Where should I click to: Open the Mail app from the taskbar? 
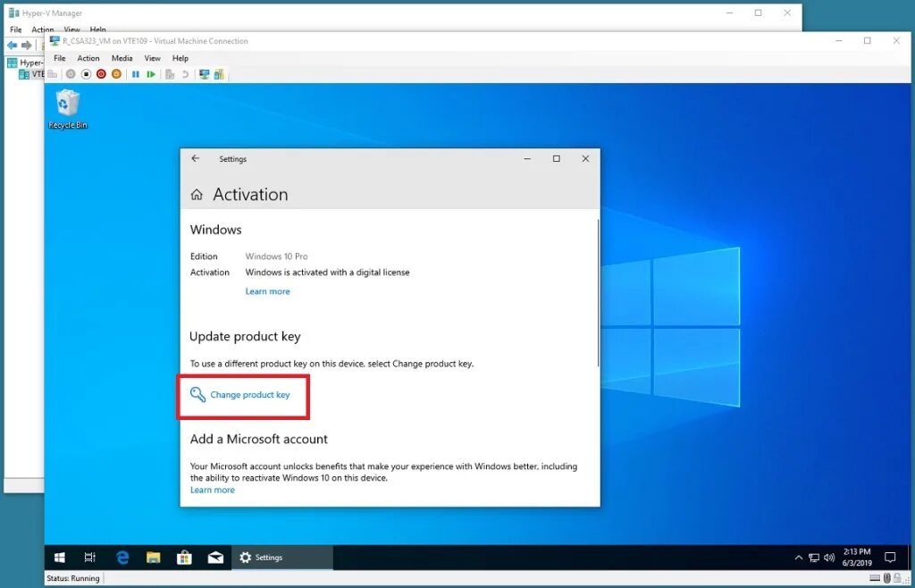215,558
